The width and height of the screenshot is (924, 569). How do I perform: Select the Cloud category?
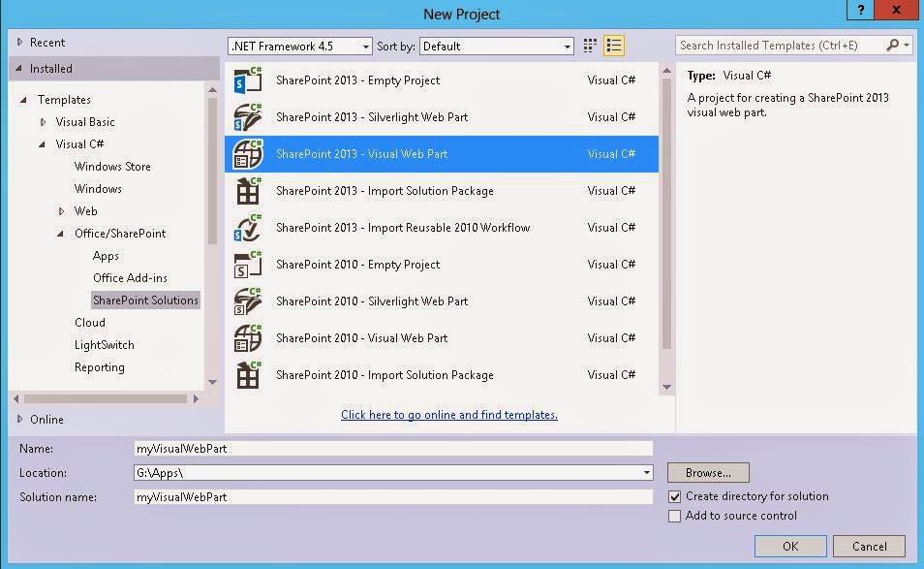click(x=89, y=323)
